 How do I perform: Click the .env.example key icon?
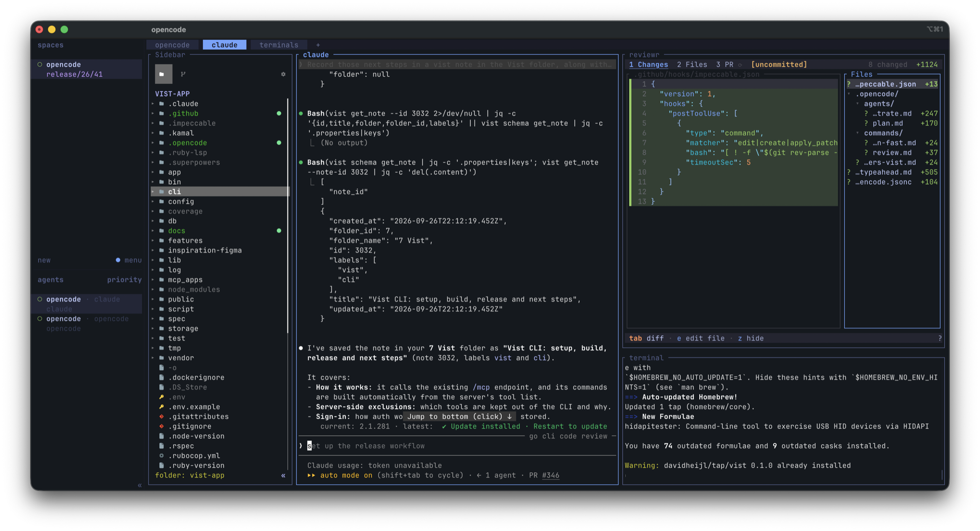161,407
